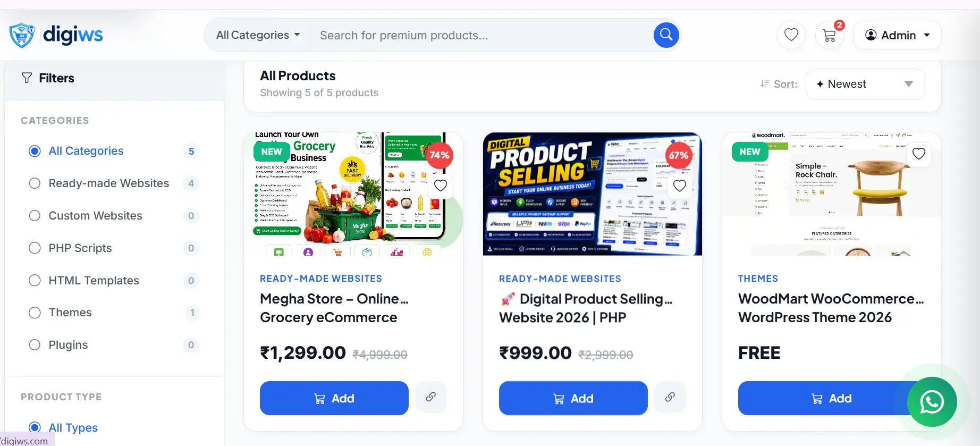Copy link for Megha Store product
980x446 pixels.
(431, 397)
